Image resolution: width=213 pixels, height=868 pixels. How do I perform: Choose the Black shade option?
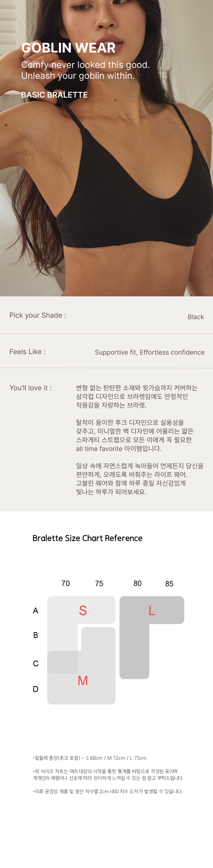pos(196,317)
